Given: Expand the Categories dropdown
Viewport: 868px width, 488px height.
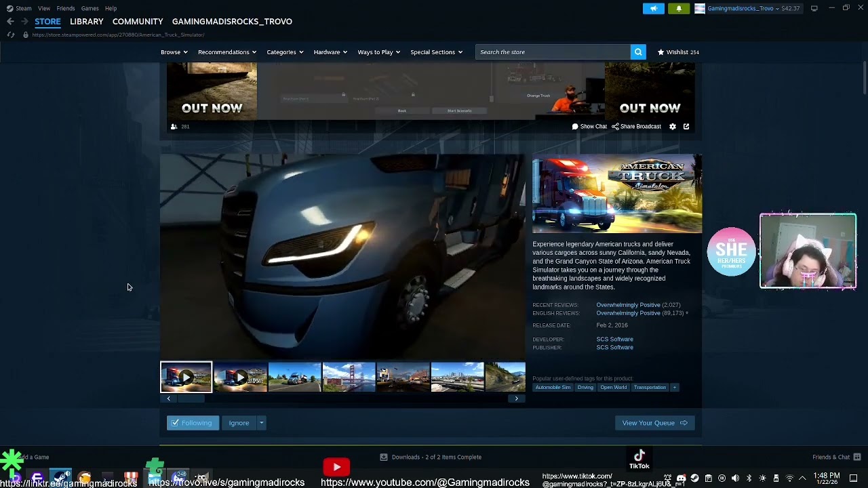Looking at the screenshot, I should pos(285,52).
